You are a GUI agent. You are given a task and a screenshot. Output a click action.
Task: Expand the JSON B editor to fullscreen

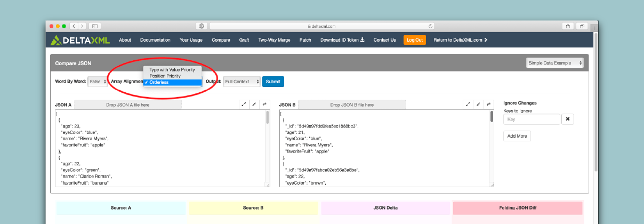pos(468,105)
